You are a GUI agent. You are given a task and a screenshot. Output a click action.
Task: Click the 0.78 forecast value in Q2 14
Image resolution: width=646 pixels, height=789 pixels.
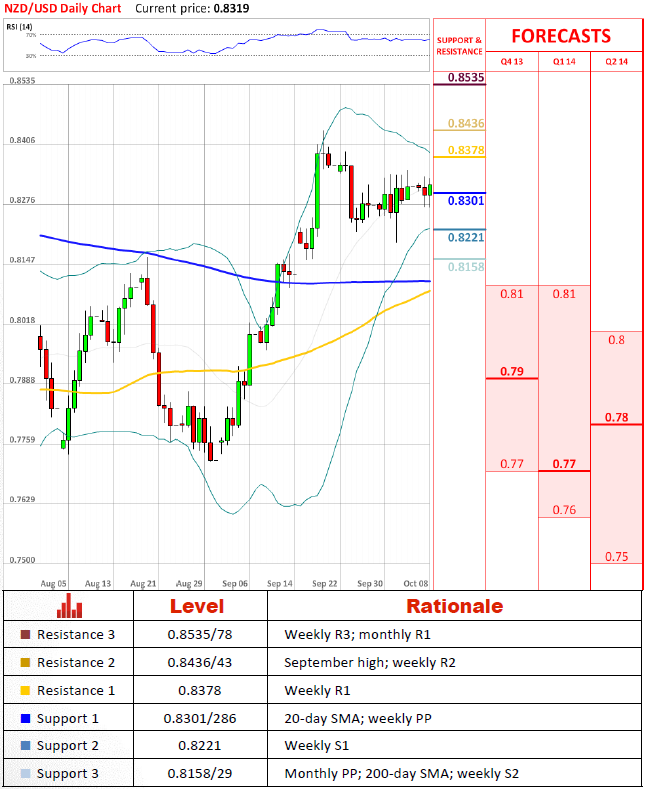click(618, 417)
